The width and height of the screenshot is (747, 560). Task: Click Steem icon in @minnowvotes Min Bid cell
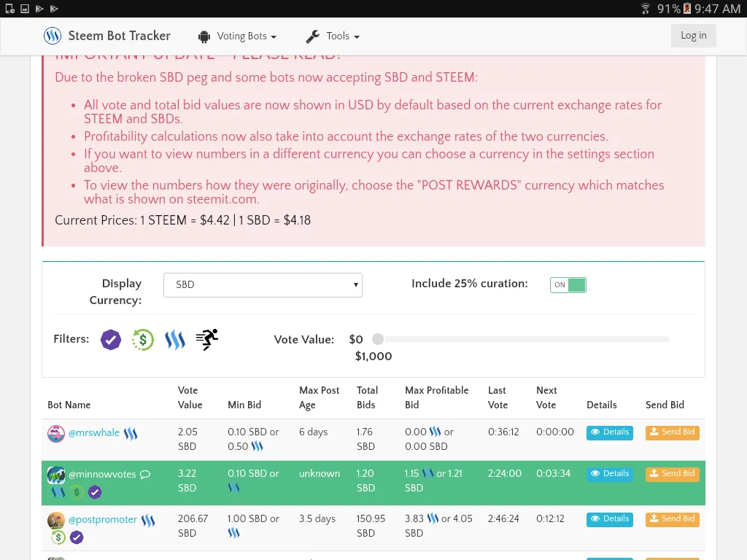point(233,488)
